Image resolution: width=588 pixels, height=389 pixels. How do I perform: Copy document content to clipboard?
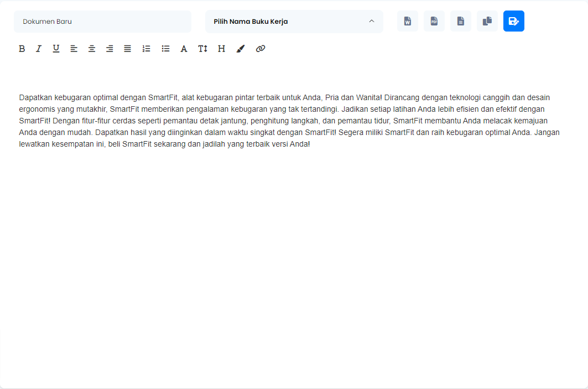tap(487, 21)
